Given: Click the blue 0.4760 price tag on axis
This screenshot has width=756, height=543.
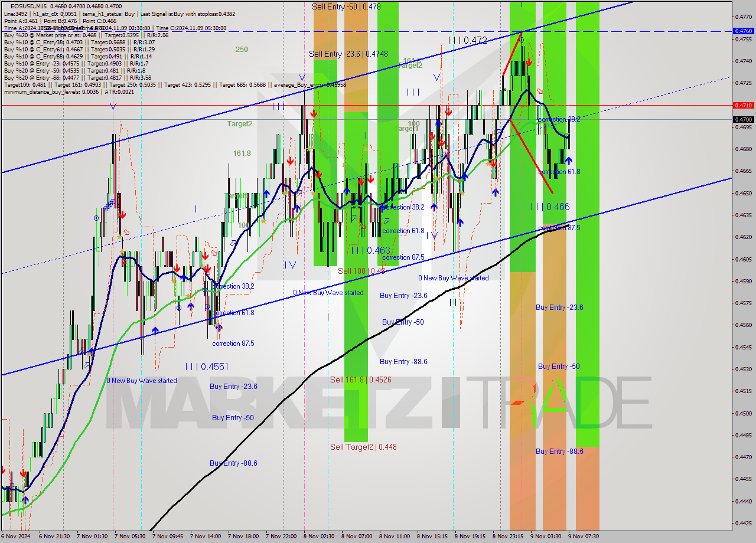Looking at the screenshot, I should click(743, 31).
